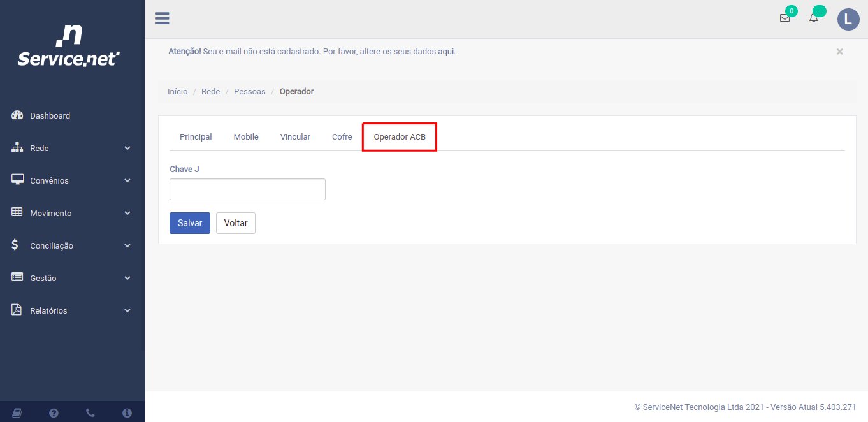Viewport: 868px width, 422px height.
Task: Open the user avatar L menu
Action: coord(848,19)
